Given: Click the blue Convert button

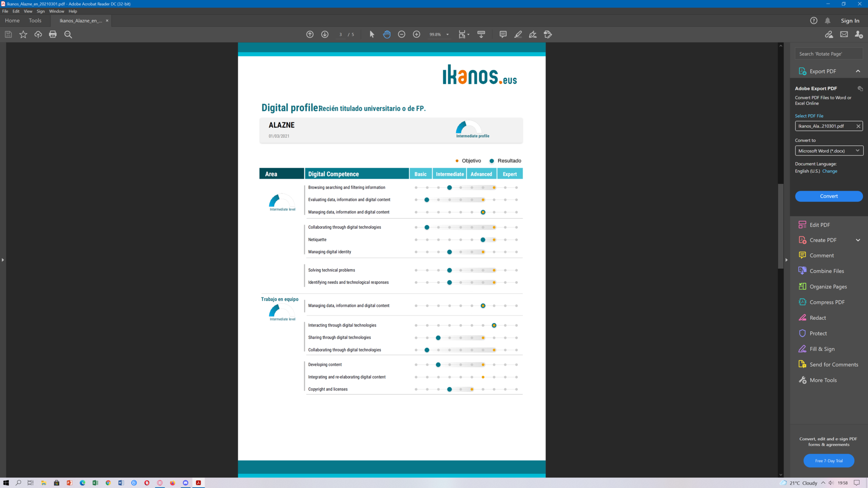Looking at the screenshot, I should [829, 196].
